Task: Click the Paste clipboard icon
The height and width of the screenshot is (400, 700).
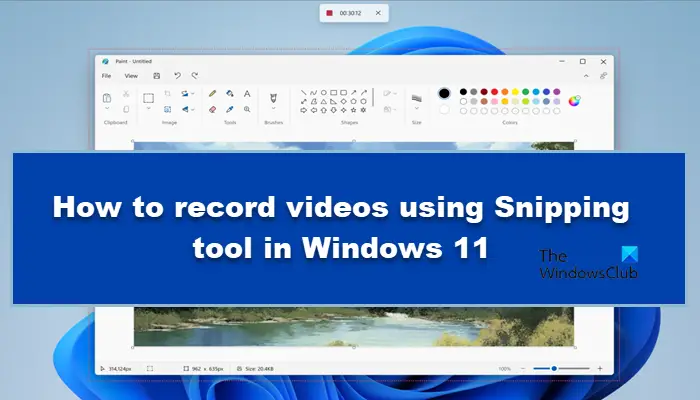Action: coord(107,98)
